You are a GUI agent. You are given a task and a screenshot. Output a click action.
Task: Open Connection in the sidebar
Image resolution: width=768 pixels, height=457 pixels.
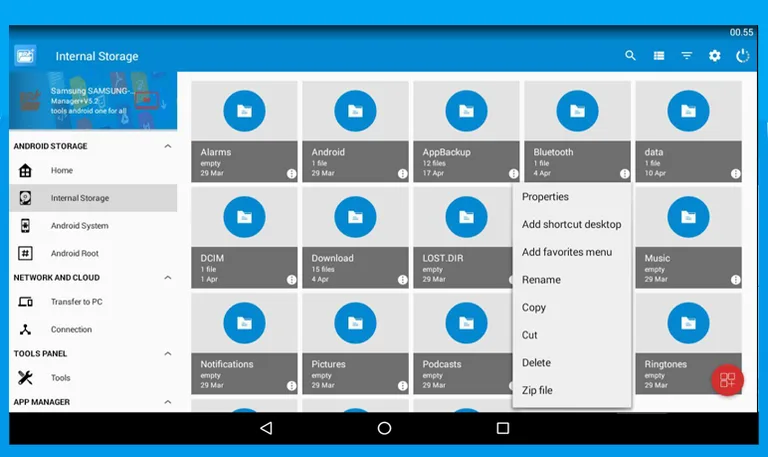click(93, 329)
